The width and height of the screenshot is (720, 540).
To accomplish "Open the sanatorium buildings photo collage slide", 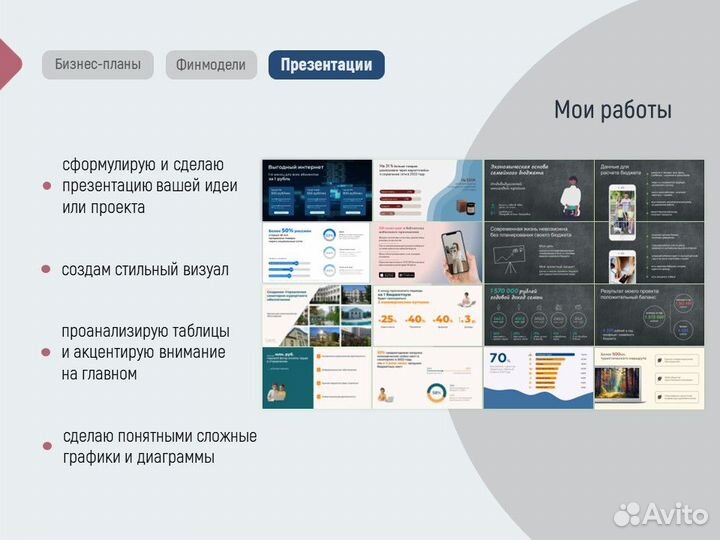I will point(317,315).
